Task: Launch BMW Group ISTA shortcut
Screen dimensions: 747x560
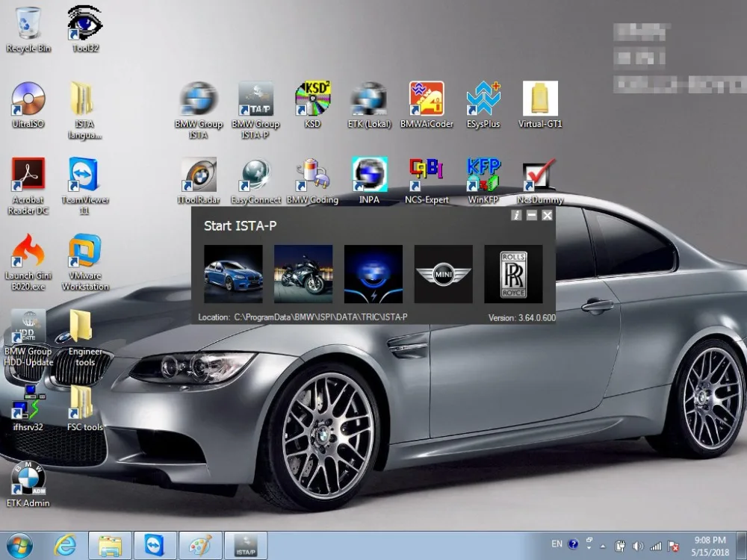Action: click(x=199, y=111)
